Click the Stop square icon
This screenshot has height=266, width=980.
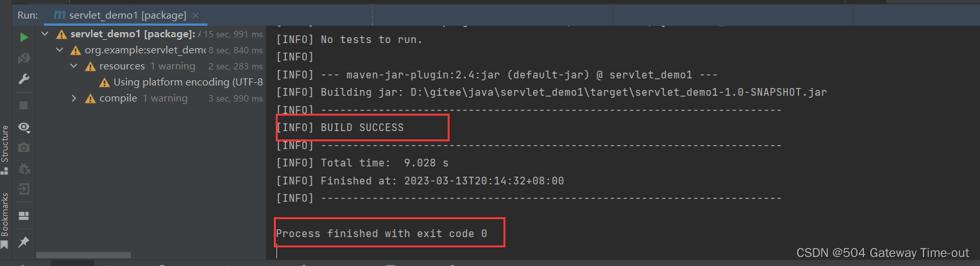(x=24, y=105)
